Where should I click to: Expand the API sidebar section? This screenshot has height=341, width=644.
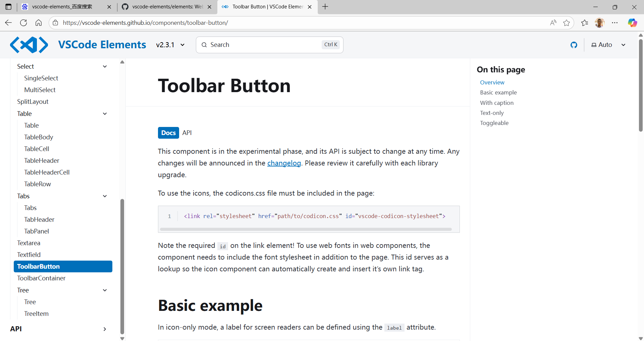105,329
